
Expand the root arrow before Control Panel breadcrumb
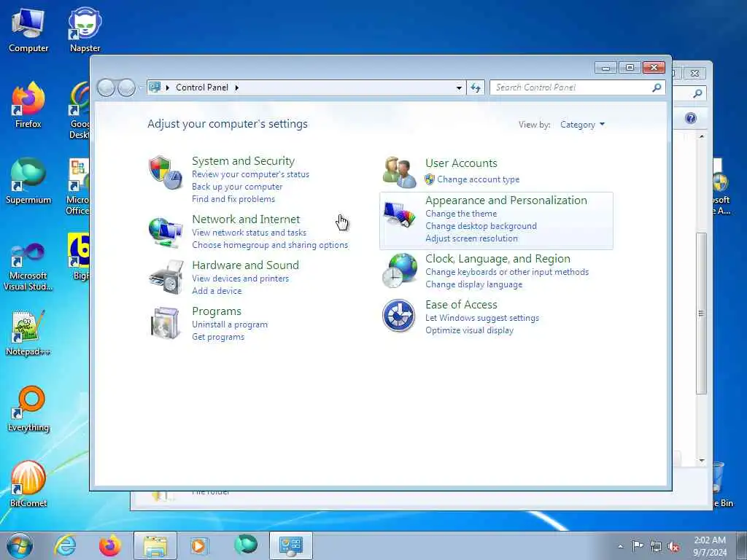pos(168,87)
